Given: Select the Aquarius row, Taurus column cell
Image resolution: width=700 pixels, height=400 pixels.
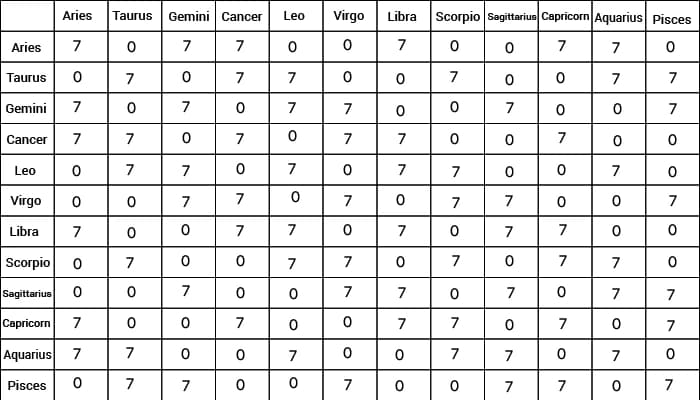Looking at the screenshot, I should click(132, 354).
